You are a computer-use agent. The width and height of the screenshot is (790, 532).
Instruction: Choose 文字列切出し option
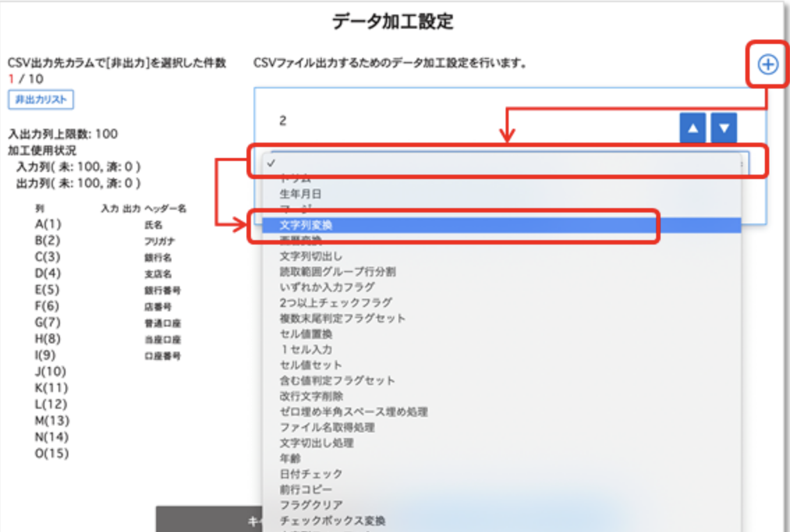[311, 256]
